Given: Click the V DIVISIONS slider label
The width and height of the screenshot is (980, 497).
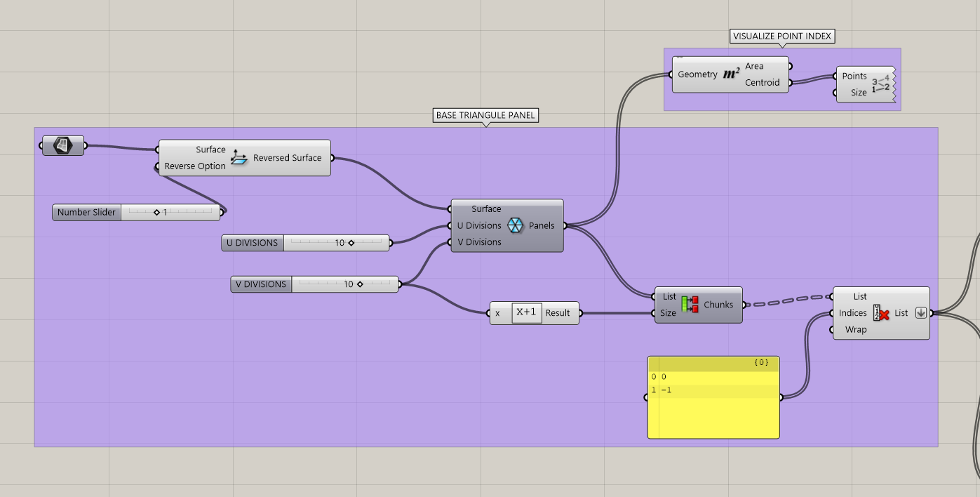Looking at the screenshot, I should click(x=261, y=284).
